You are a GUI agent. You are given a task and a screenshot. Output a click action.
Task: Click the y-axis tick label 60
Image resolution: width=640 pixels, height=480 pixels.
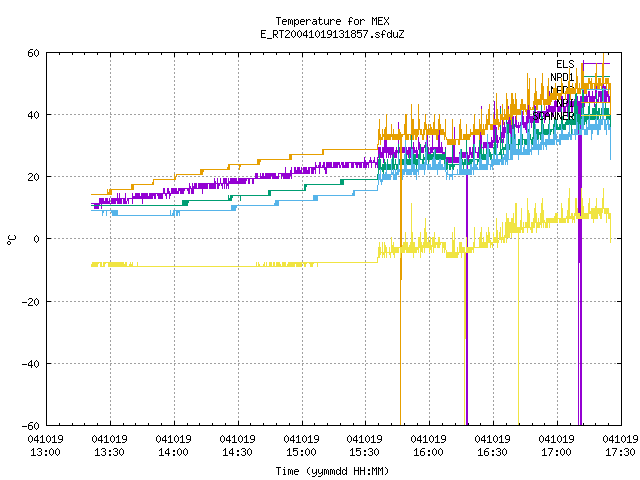coord(33,53)
